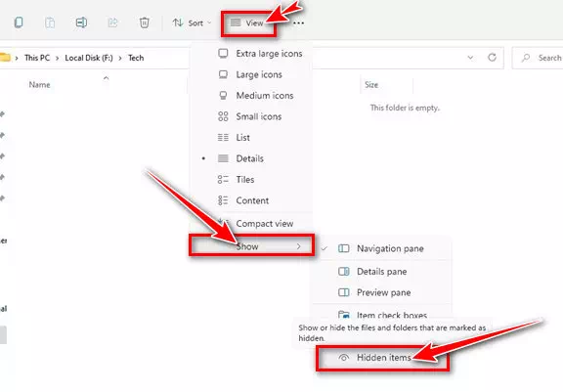Screen dimensions: 563x392
Task: Click the View button in the toolbar
Action: tap(247, 23)
